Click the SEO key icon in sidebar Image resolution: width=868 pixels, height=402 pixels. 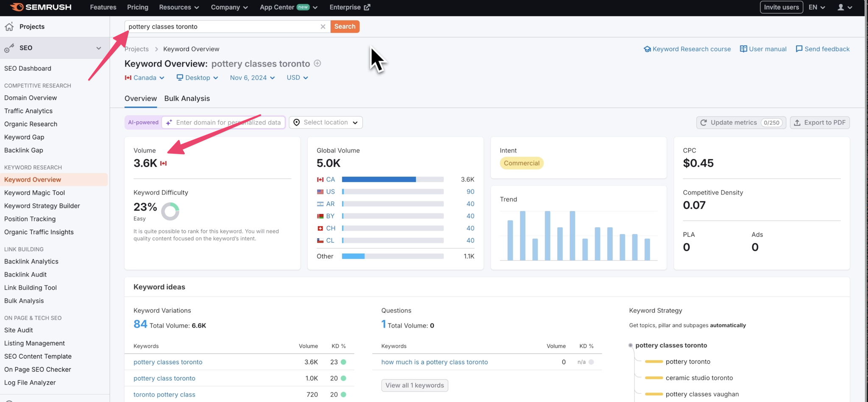9,48
